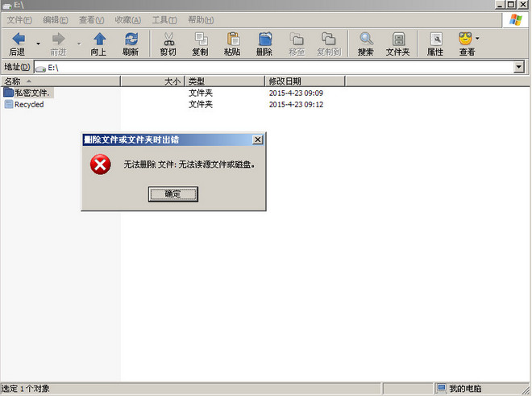
Task: Click the 地址(D) label
Action: click(17, 67)
